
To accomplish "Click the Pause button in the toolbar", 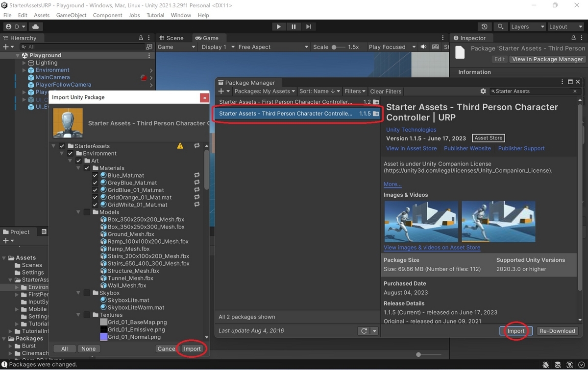I will pos(294,27).
